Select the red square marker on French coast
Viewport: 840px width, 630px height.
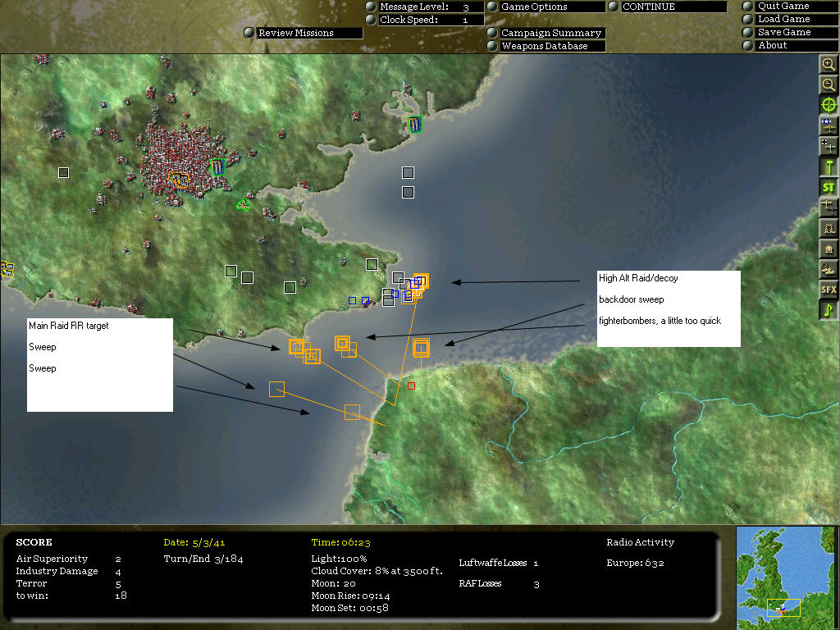(411, 386)
